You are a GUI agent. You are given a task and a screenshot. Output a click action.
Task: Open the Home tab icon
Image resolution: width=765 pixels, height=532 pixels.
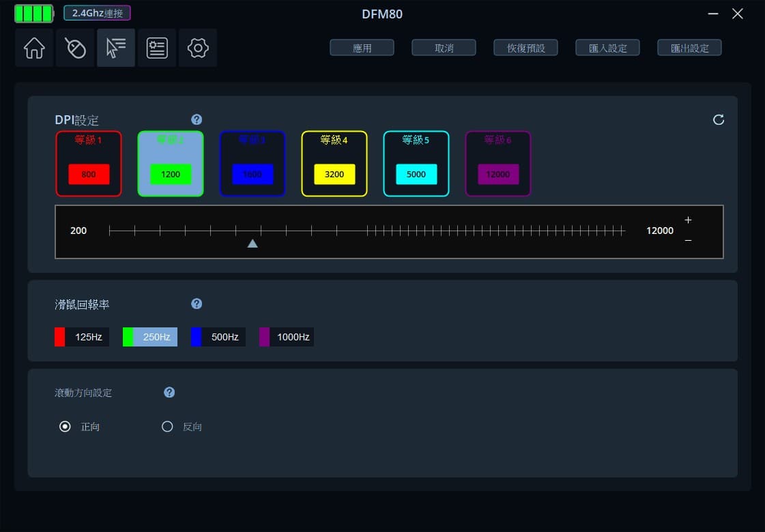34,48
